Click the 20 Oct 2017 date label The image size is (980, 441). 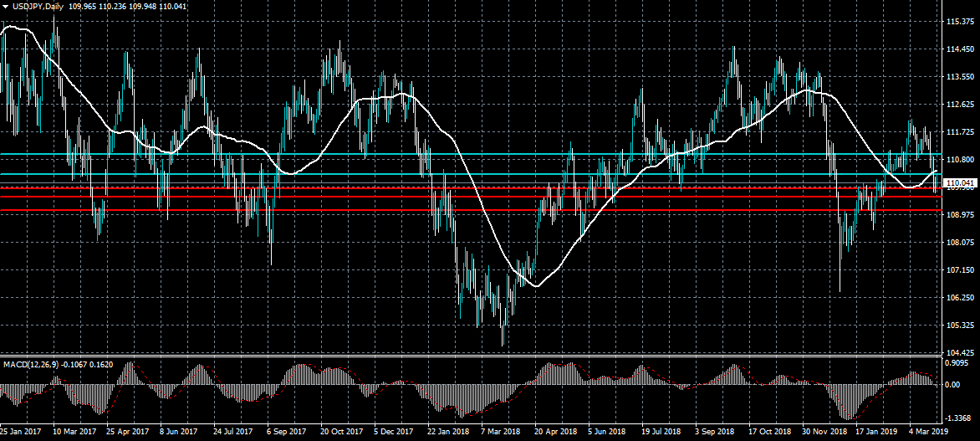[x=342, y=433]
